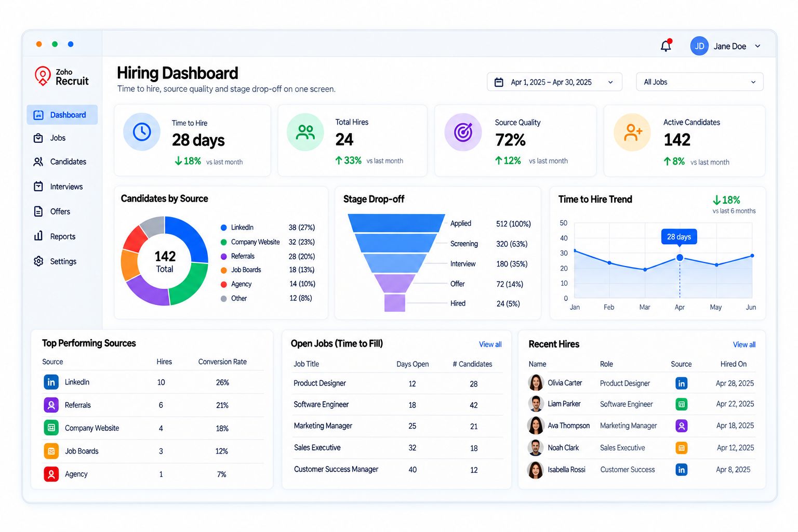Click the Company Website source icon in table
The width and height of the screenshot is (798, 532).
pos(51,428)
